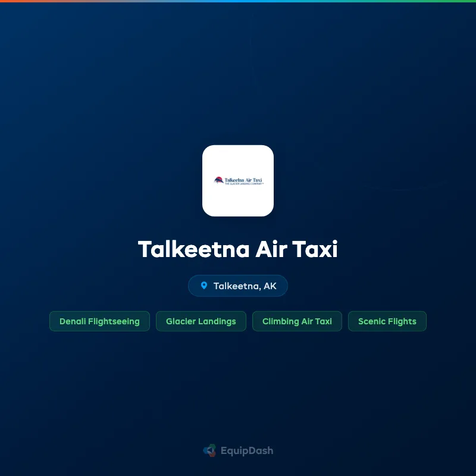
Task: Click the Denali Flightseeing tag
Action: click(x=99, y=321)
